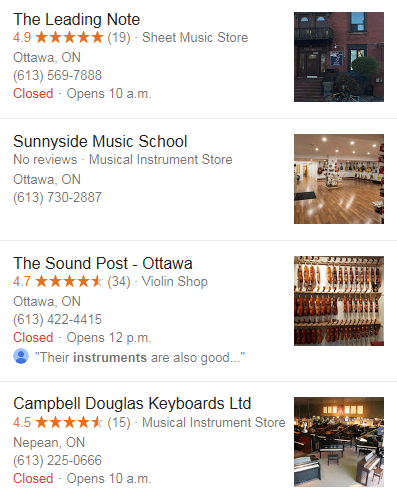Select phone number (613) 569-7888

[57, 76]
